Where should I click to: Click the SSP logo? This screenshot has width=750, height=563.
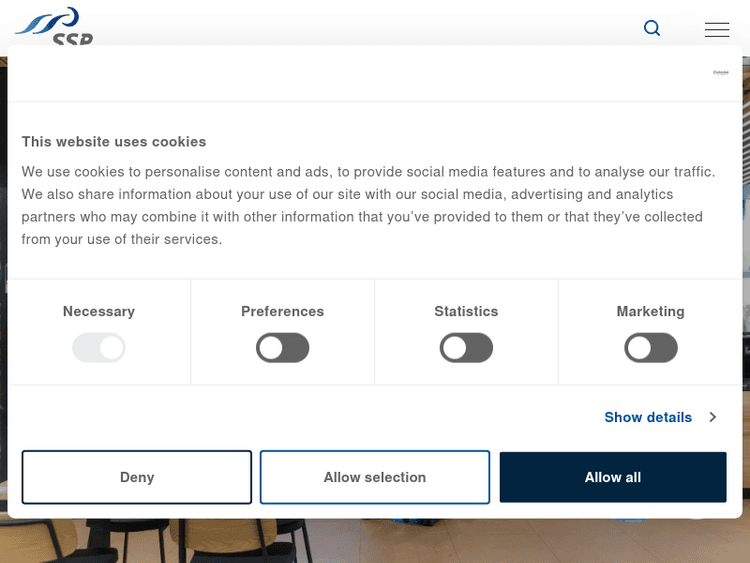coord(55,26)
